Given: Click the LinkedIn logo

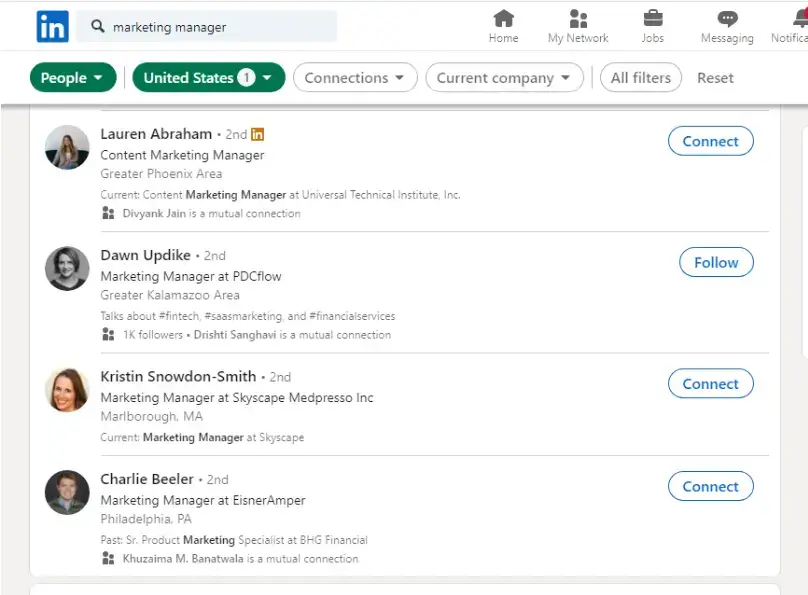Looking at the screenshot, I should [51, 26].
